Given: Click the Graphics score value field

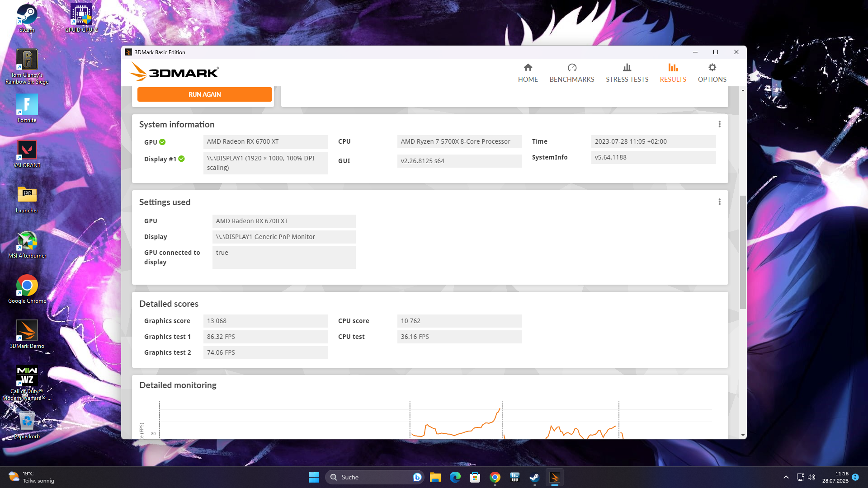Looking at the screenshot, I should coord(265,321).
